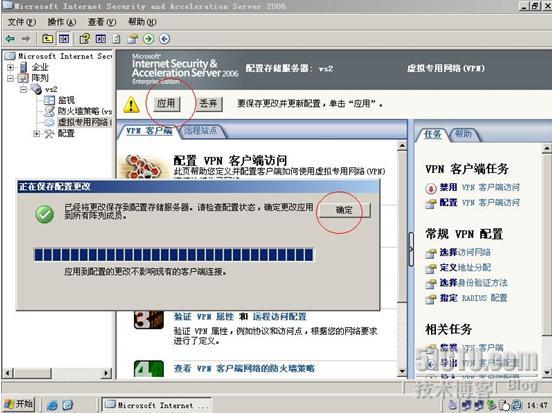Click the icon beside 指定 RADIUS 配置
Viewport: 552px width, 413px height.
click(x=431, y=299)
